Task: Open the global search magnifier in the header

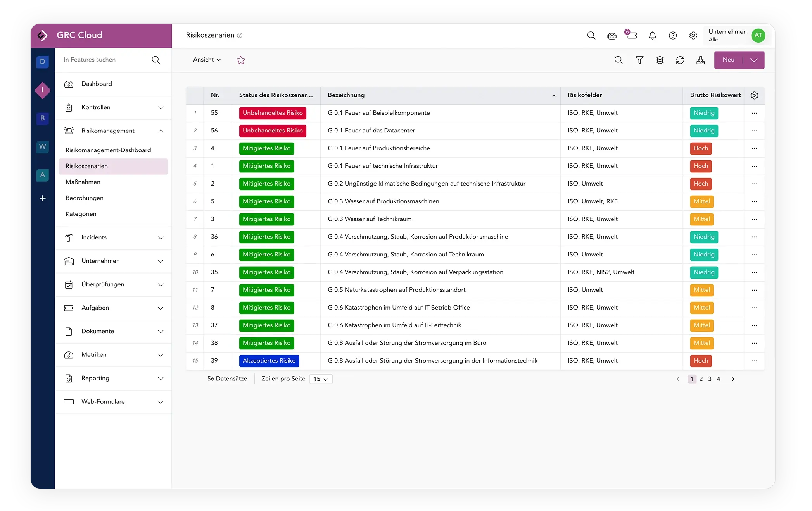Action: [x=591, y=35]
